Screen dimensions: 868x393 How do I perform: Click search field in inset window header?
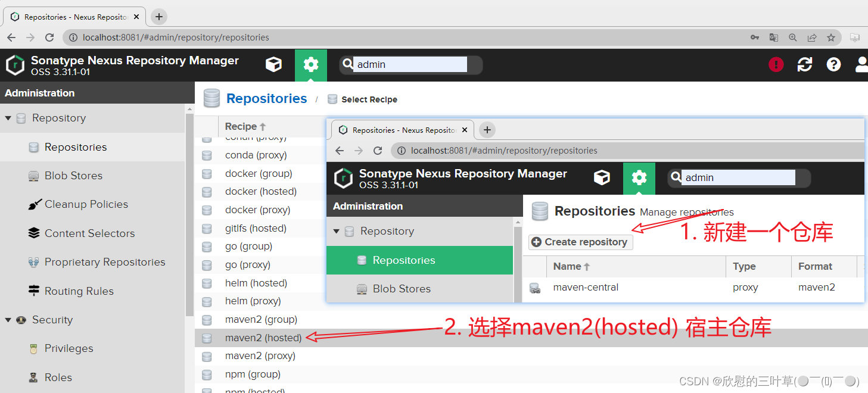(x=739, y=177)
